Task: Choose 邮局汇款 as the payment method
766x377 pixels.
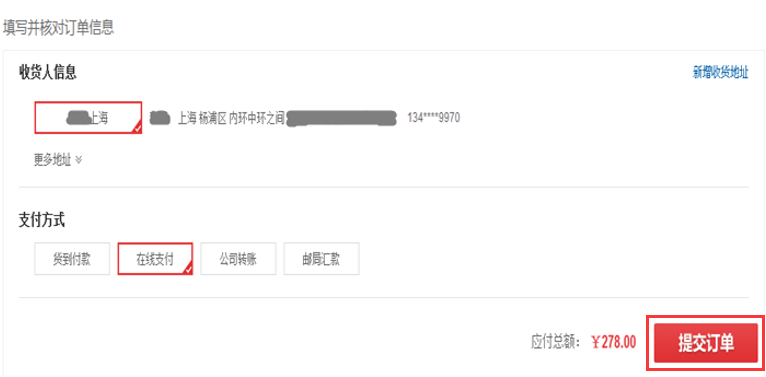Action: (321, 259)
